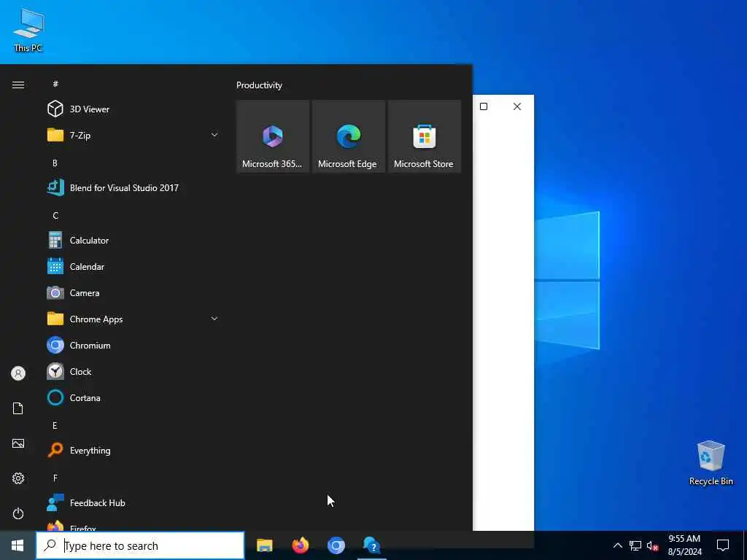Click the F letter header

55,478
